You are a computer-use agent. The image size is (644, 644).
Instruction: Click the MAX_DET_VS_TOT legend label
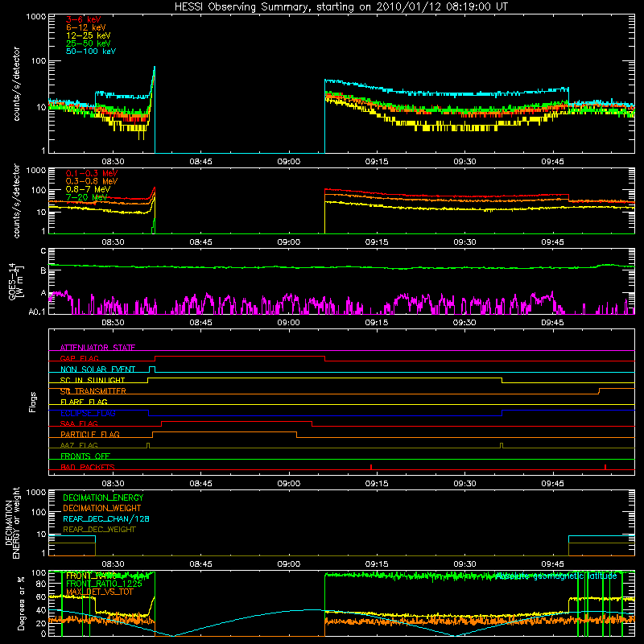pos(99,592)
